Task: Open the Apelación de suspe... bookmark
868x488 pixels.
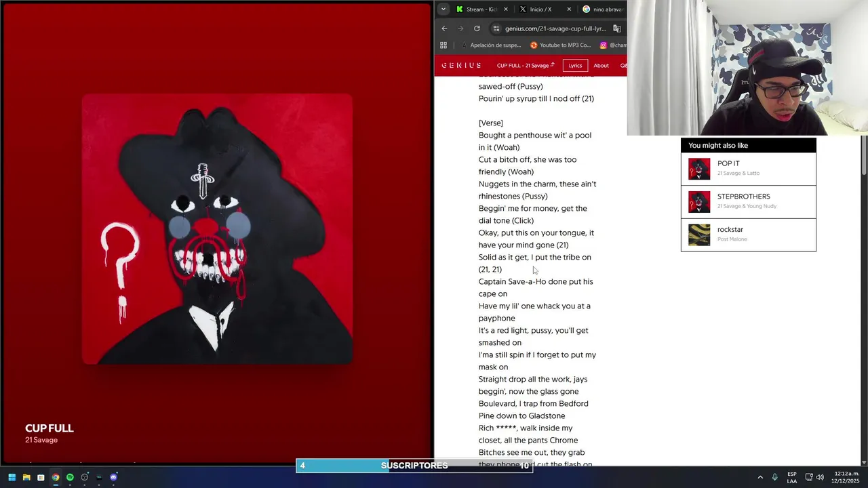Action: click(490, 45)
